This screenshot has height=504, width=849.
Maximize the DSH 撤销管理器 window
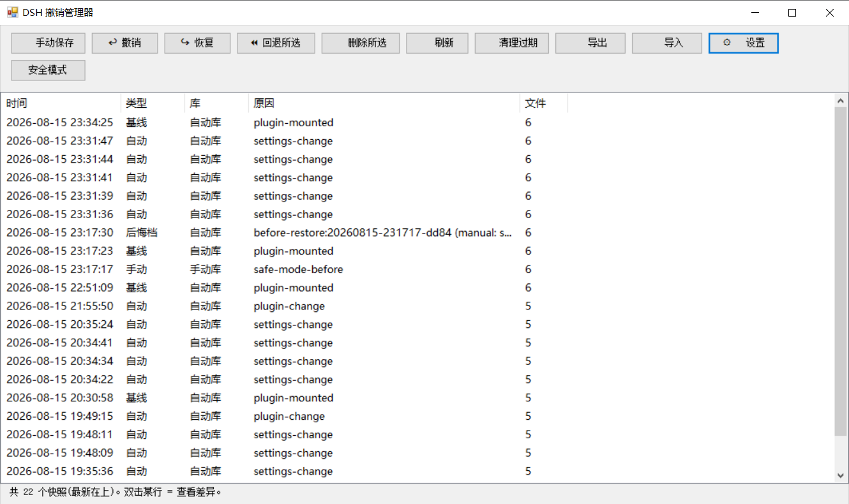pos(792,12)
